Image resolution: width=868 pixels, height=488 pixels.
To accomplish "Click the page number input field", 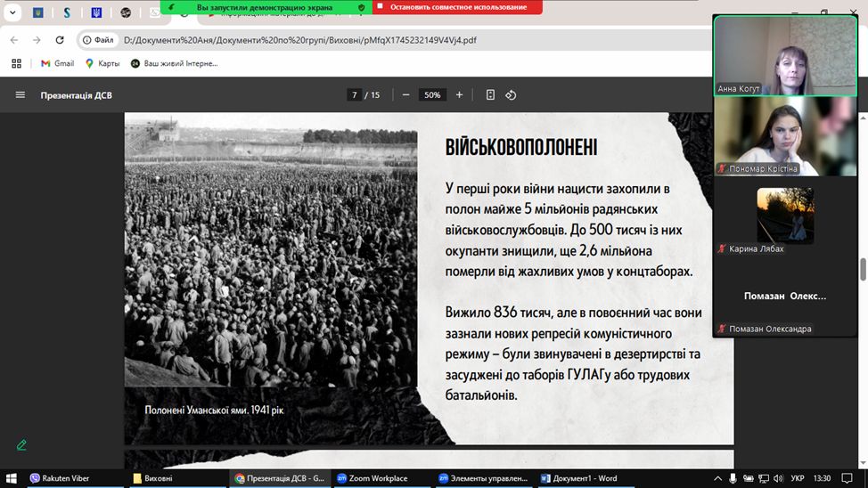I will point(354,95).
